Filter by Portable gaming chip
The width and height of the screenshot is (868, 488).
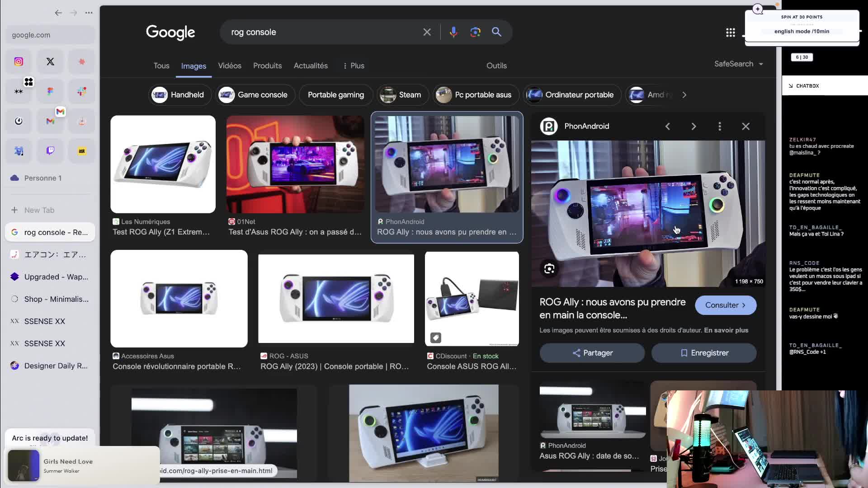(x=336, y=95)
